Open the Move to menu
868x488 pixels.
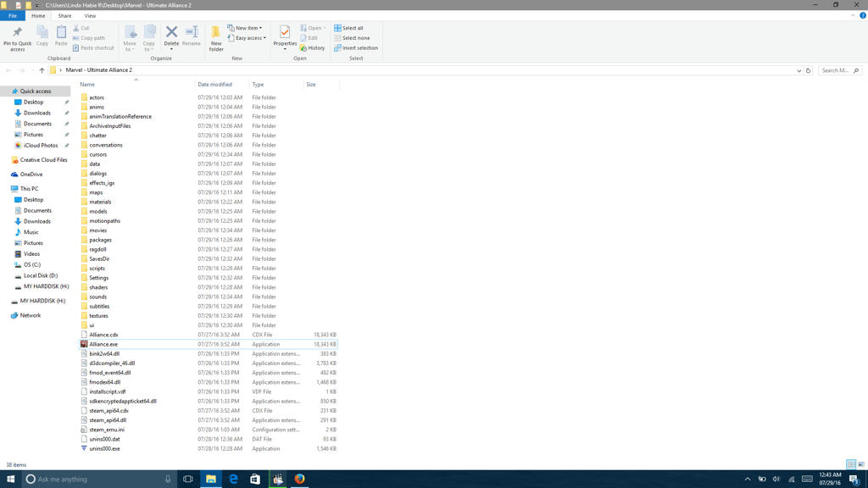point(130,38)
